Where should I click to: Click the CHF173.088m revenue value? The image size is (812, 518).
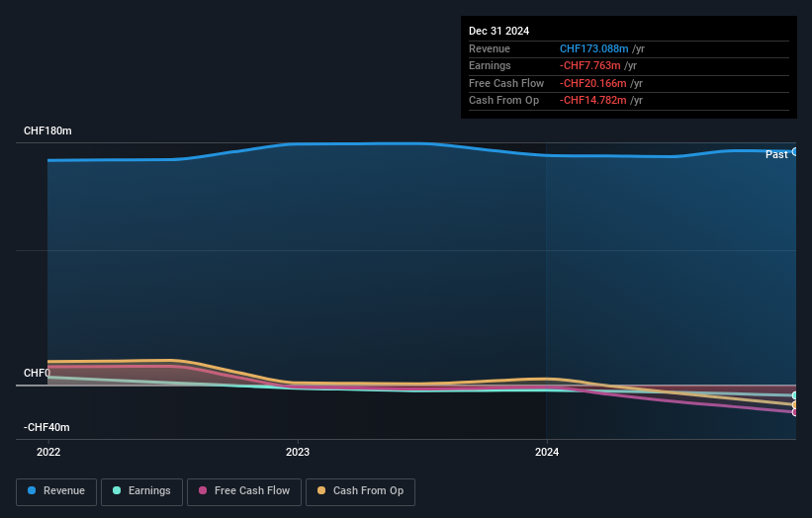594,48
